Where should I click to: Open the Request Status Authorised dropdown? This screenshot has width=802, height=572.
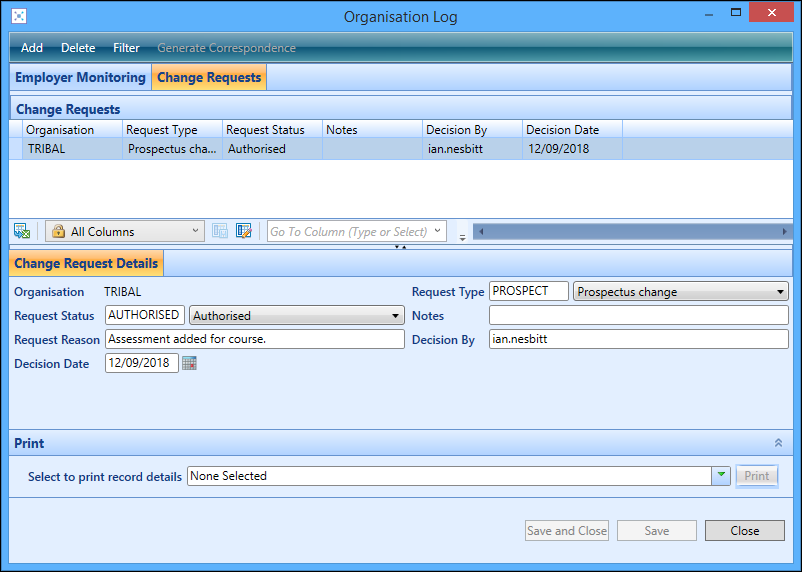pos(396,316)
